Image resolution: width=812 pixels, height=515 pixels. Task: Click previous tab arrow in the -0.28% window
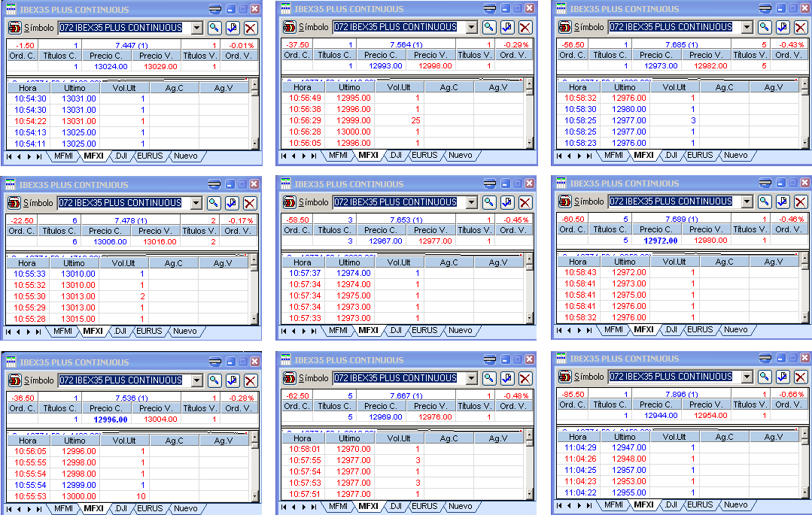(x=19, y=509)
